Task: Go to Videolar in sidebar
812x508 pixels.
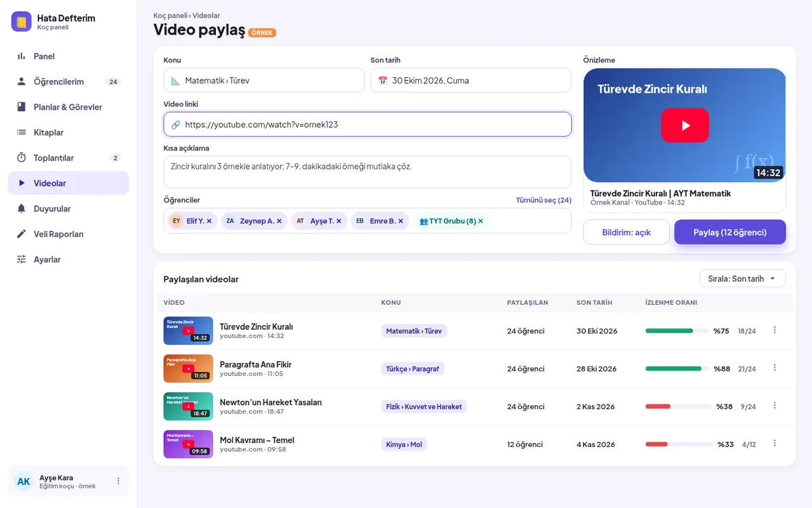Action: pyautogui.click(x=68, y=184)
